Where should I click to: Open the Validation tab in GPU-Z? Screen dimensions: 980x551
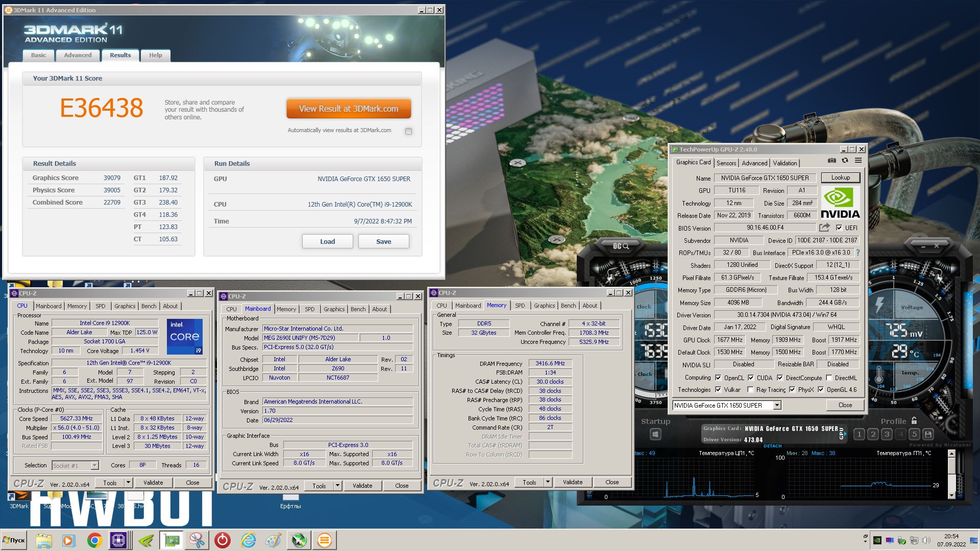[785, 163]
